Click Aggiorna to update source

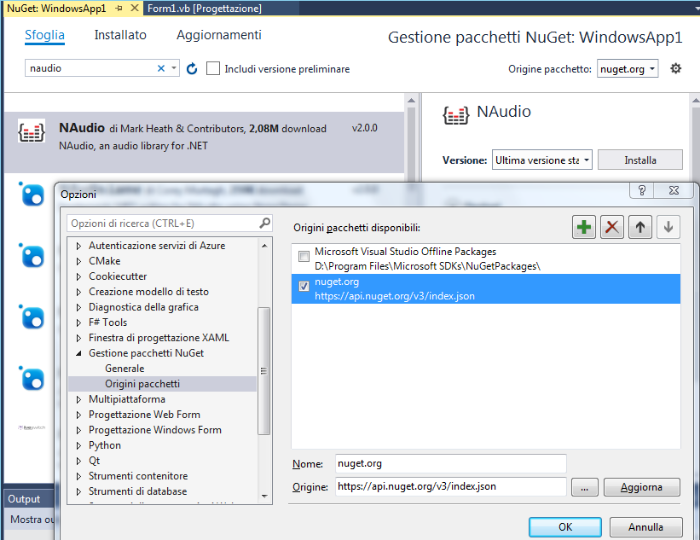click(x=642, y=487)
